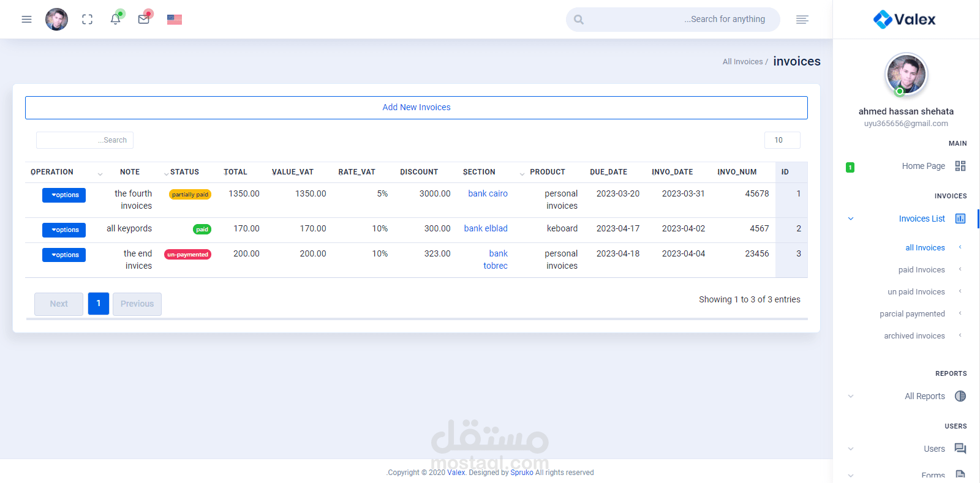Open options dropdown for invoice 45678

click(x=64, y=195)
